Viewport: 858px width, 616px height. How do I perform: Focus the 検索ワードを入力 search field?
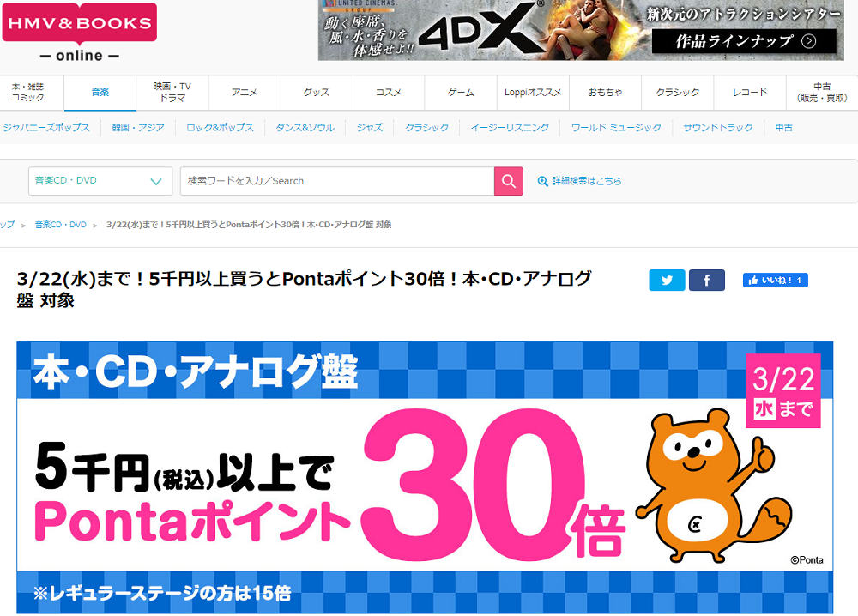coord(337,181)
